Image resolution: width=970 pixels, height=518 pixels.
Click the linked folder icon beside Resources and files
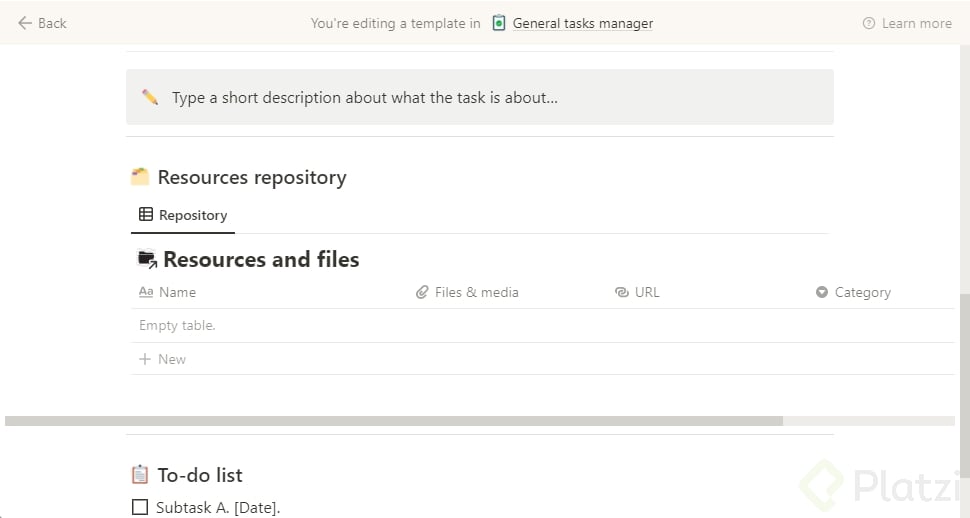(x=147, y=259)
